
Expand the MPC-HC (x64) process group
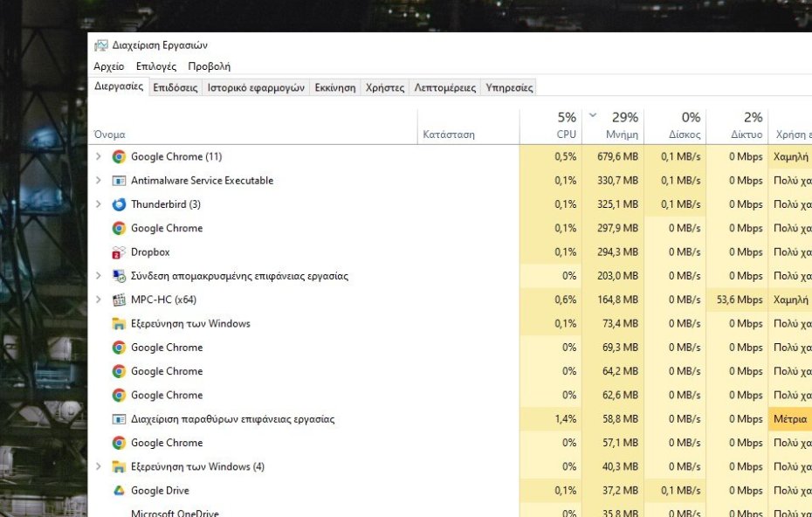99,300
